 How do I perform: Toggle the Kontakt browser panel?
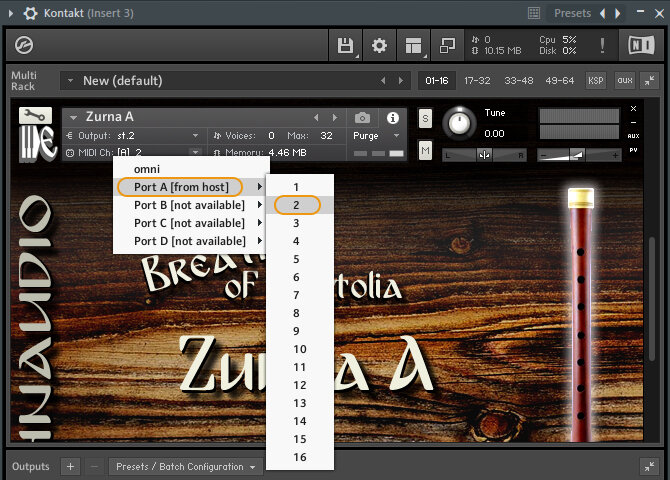pos(24,45)
